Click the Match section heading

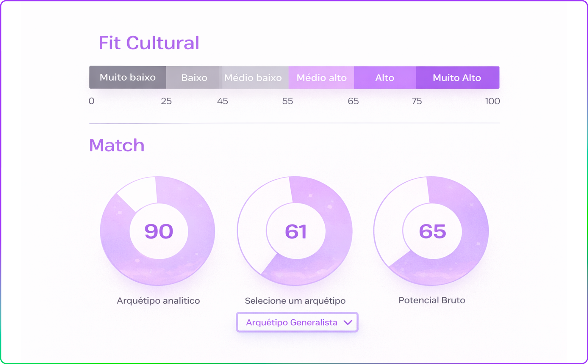[117, 145]
